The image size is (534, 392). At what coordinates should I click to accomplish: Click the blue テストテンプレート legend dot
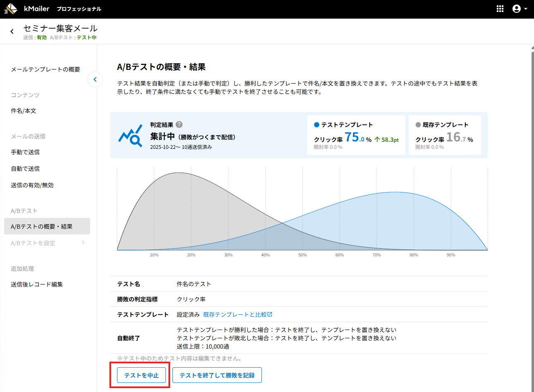(x=317, y=125)
